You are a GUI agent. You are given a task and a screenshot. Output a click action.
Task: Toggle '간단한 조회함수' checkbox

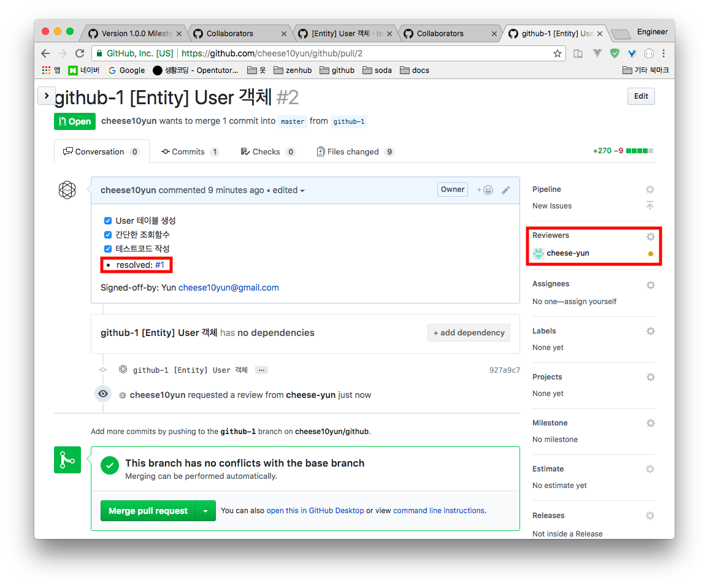[x=107, y=235]
